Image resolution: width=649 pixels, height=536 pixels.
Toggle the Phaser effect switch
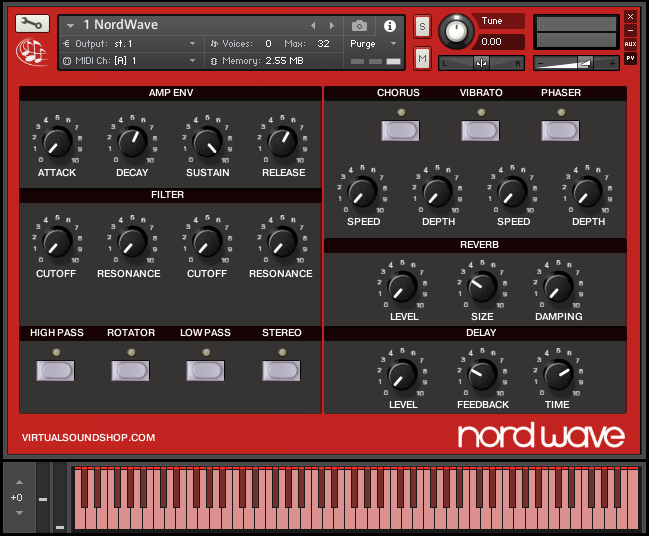tap(560, 130)
